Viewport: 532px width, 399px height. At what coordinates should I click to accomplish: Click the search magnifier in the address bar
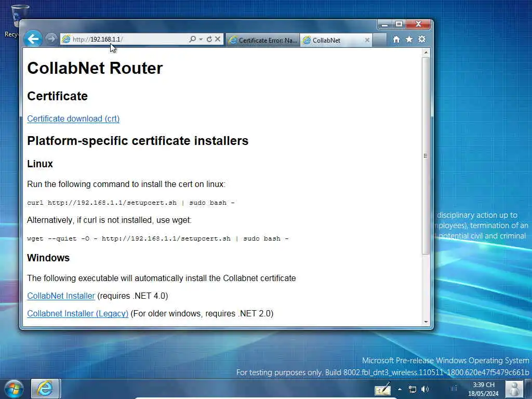[192, 39]
